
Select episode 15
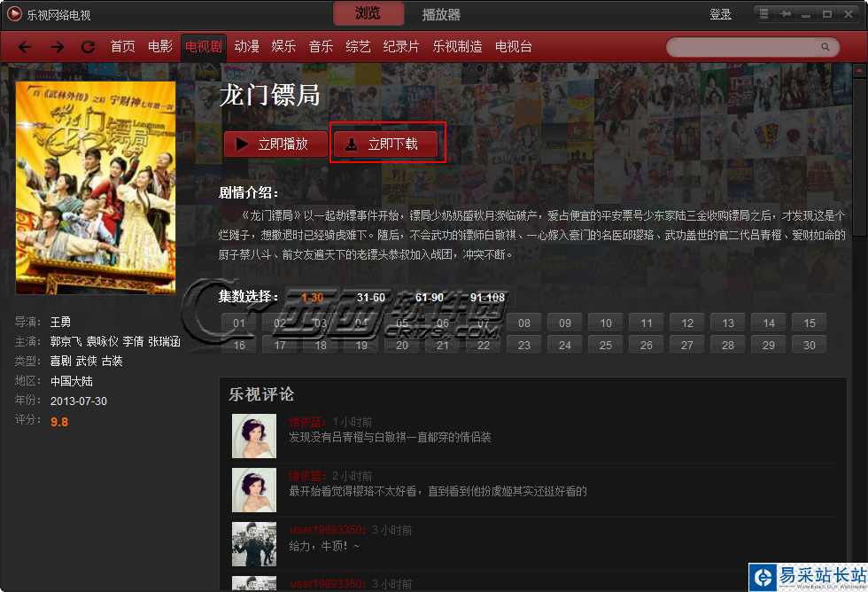tap(810, 323)
